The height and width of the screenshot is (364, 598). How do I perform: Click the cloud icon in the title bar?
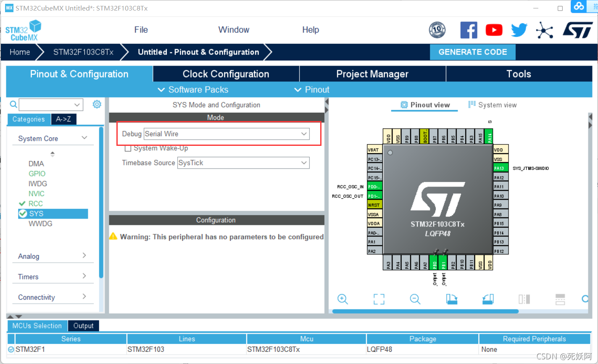(x=580, y=6)
